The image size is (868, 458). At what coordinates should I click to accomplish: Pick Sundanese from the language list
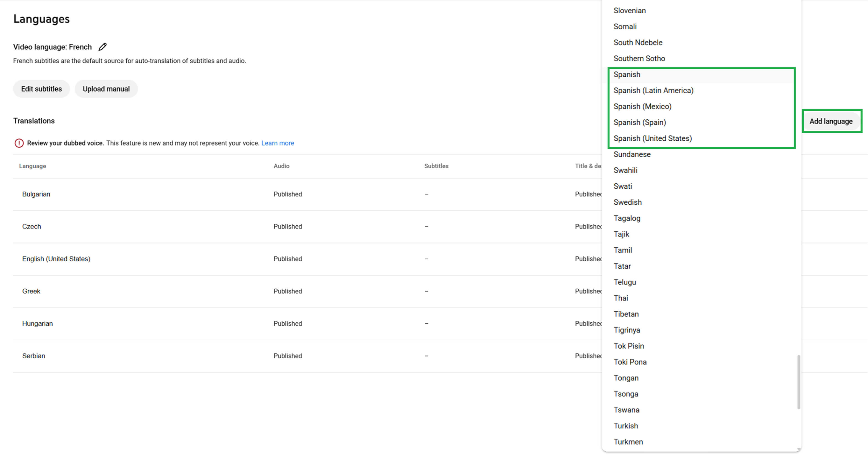coord(701,154)
